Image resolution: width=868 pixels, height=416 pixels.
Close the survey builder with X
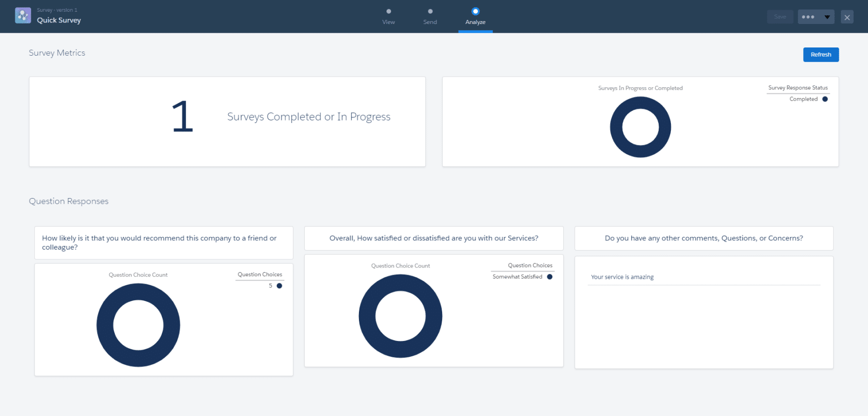847,17
